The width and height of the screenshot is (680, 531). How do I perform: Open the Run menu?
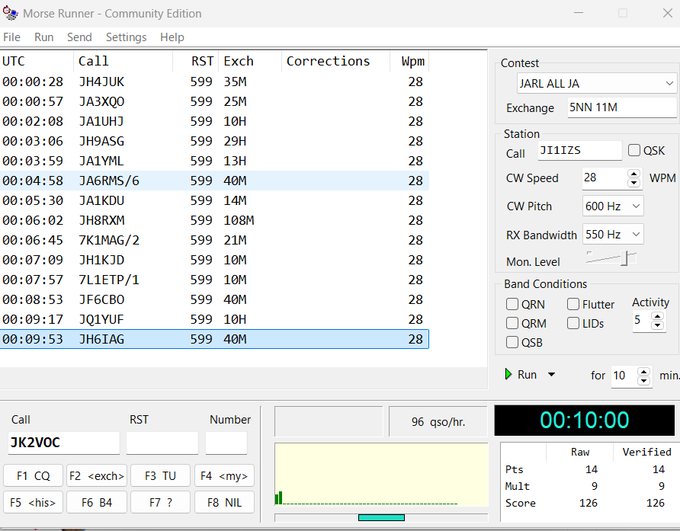44,37
